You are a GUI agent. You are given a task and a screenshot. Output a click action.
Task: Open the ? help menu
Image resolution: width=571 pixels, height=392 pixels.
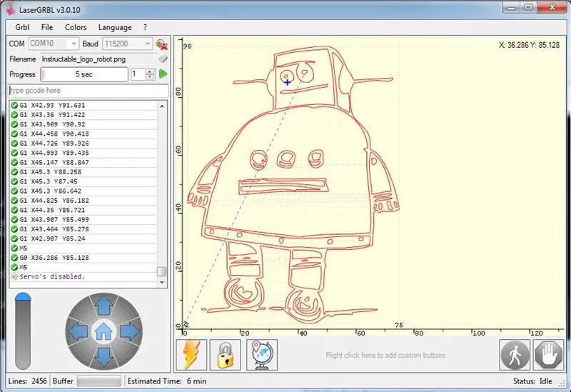[x=145, y=27]
